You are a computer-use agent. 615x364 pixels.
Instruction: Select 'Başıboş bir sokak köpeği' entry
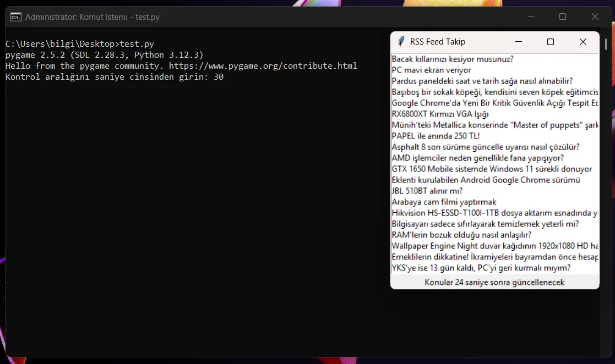coord(495,92)
